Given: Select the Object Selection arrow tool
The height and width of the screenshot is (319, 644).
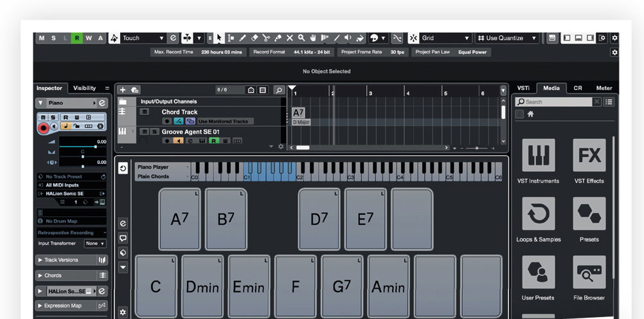Looking at the screenshot, I should pos(219,38).
